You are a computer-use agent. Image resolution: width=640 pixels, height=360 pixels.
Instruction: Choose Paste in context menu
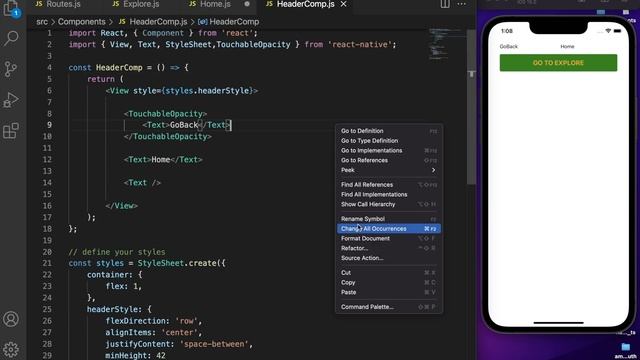click(x=389, y=292)
